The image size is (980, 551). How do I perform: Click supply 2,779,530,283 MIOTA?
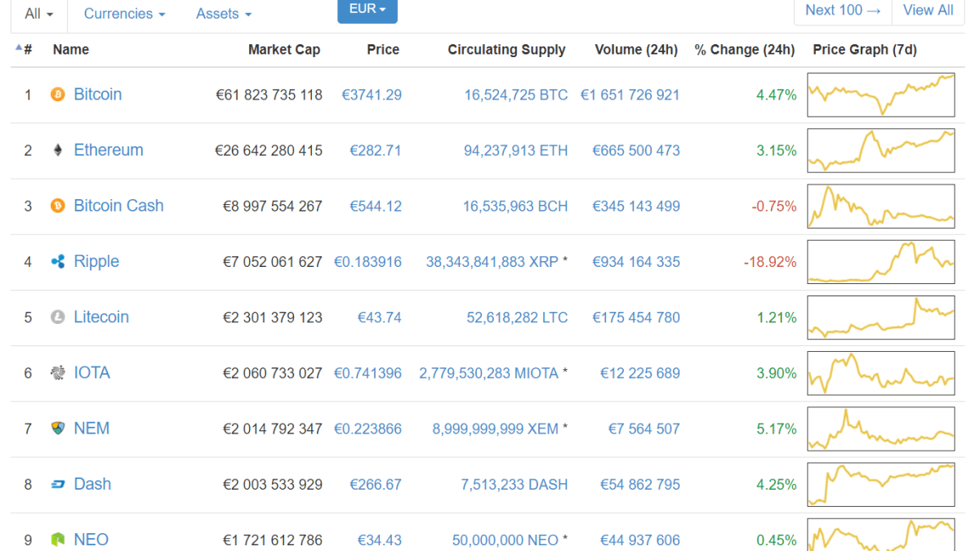pos(489,373)
